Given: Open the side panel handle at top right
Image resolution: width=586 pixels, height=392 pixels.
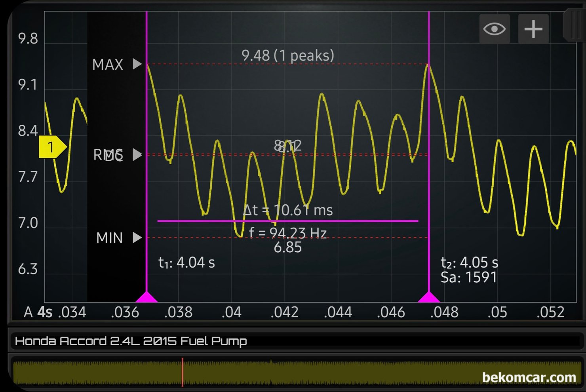Looking at the screenshot, I should tap(573, 26).
